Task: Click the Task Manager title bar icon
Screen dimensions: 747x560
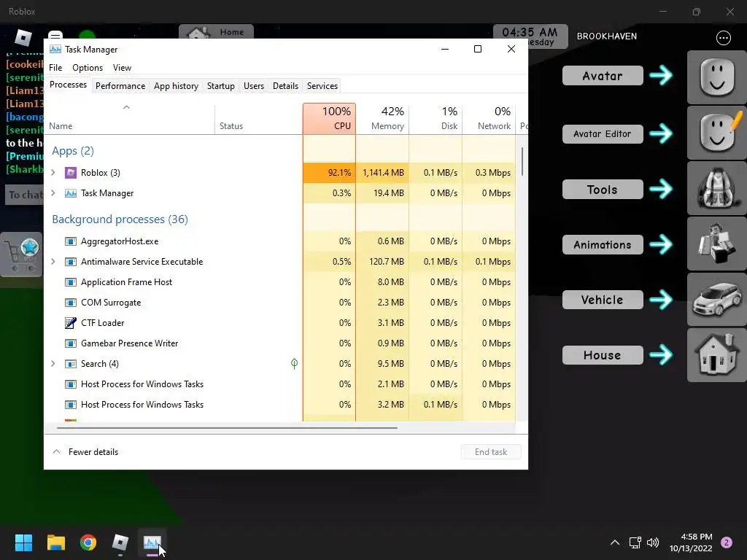Action: (55, 49)
